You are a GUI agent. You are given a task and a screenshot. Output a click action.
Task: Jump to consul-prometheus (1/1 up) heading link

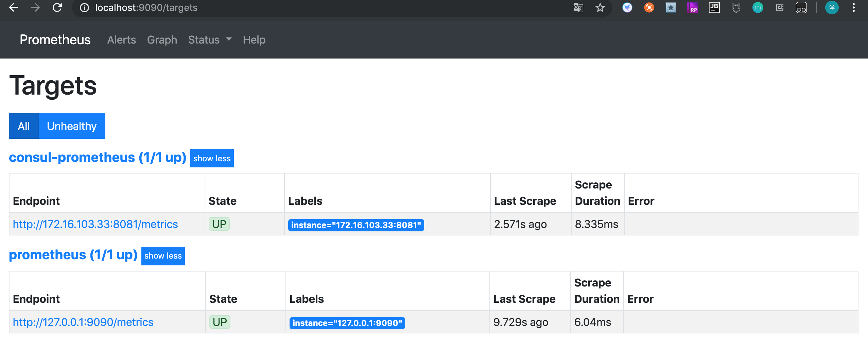[98, 158]
